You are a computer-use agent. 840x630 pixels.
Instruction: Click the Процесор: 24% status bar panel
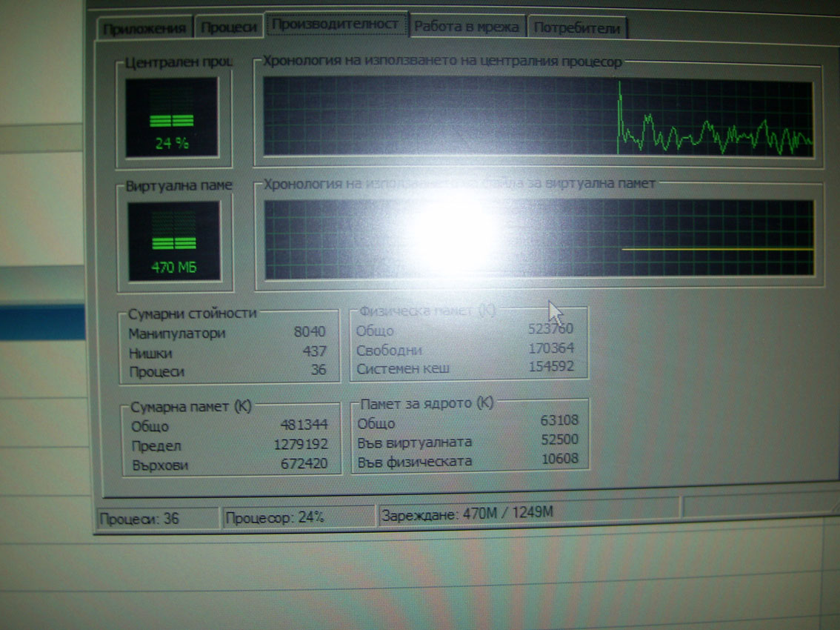tap(298, 517)
